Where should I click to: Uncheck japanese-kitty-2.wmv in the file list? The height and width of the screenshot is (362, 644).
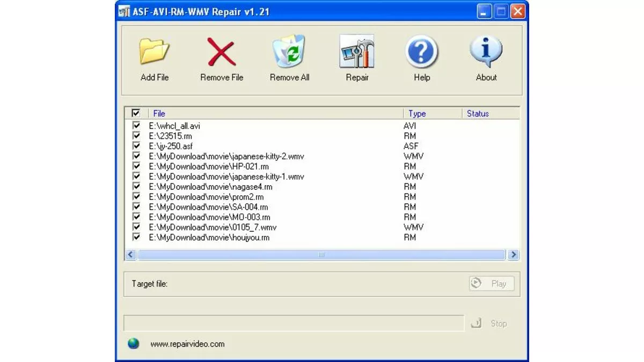coord(136,156)
